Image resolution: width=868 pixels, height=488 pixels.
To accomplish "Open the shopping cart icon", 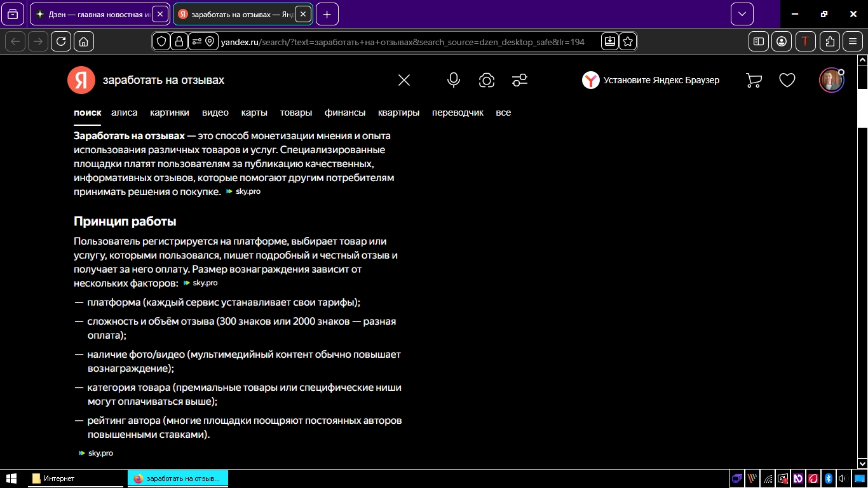I will tap(754, 80).
